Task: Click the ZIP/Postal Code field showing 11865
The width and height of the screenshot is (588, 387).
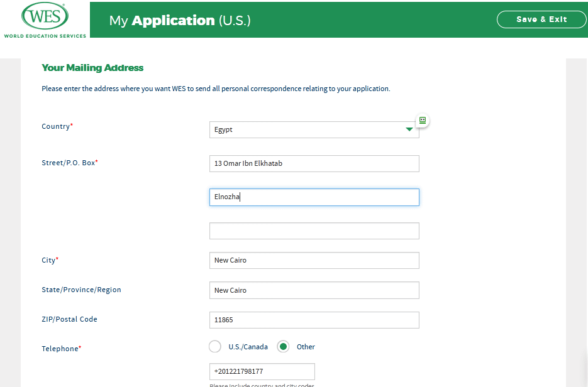Action: pos(314,320)
